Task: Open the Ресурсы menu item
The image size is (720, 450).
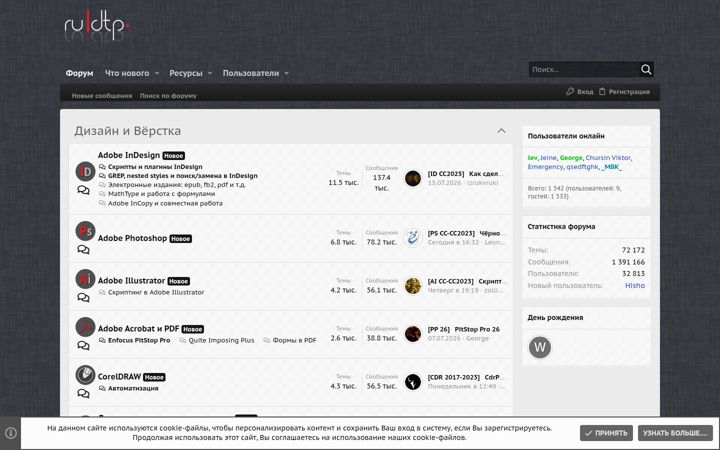Action: pos(186,73)
